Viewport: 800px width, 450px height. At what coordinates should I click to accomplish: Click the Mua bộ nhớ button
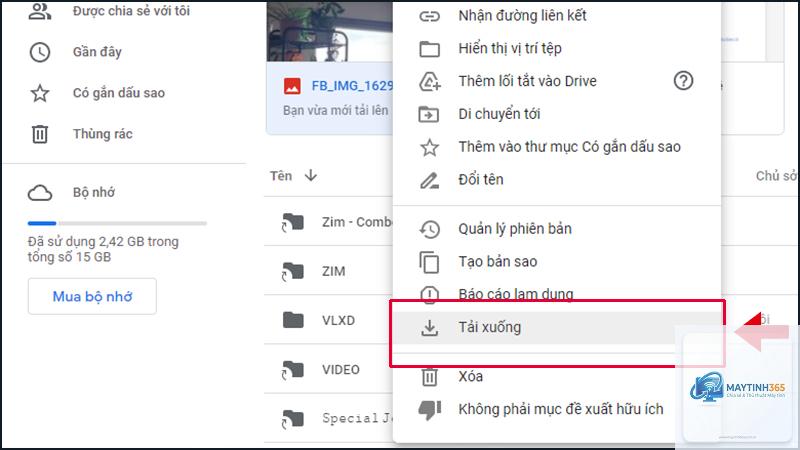(92, 296)
